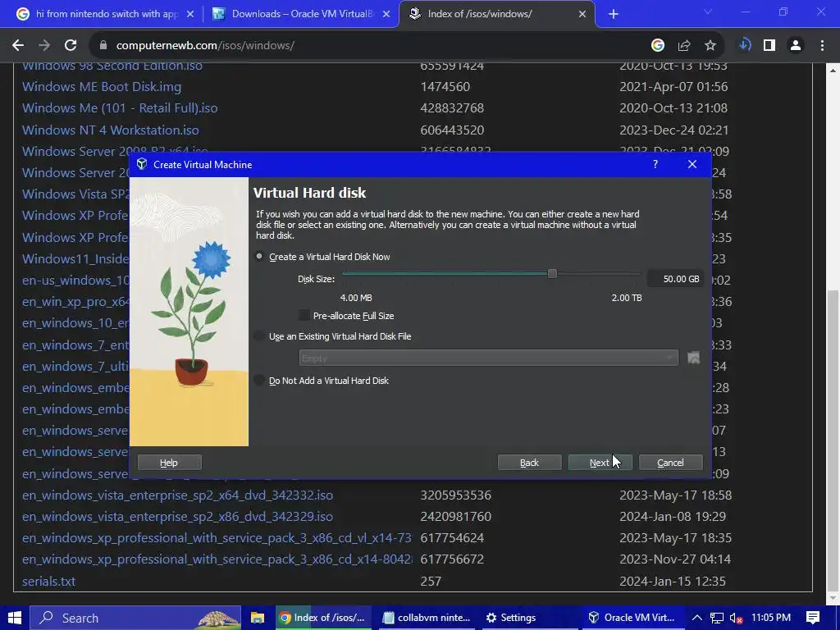Click the browser address bar URL
The width and height of the screenshot is (840, 630).
pyautogui.click(x=205, y=46)
